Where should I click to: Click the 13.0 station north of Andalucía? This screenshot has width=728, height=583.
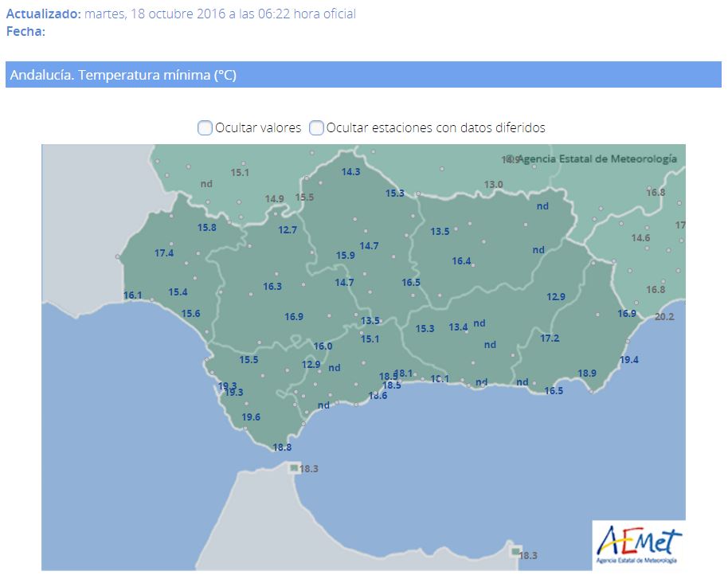(x=494, y=185)
